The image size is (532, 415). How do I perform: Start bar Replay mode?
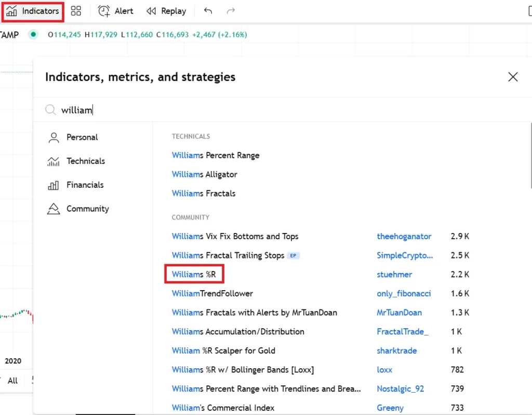(x=166, y=11)
